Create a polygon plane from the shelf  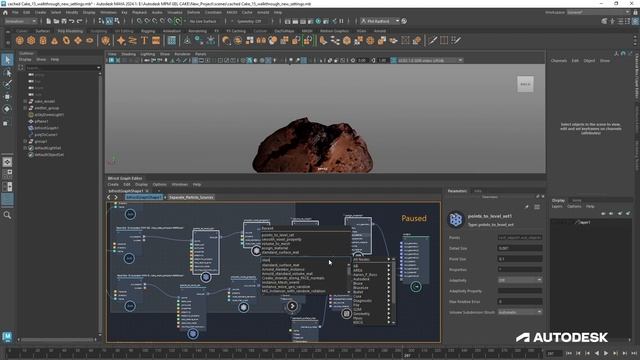(78, 40)
